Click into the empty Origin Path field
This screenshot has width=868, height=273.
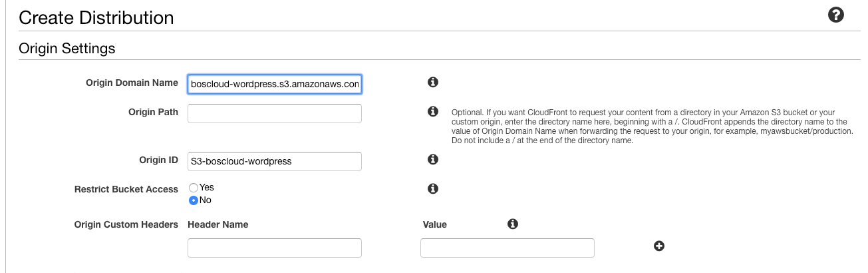click(x=275, y=113)
